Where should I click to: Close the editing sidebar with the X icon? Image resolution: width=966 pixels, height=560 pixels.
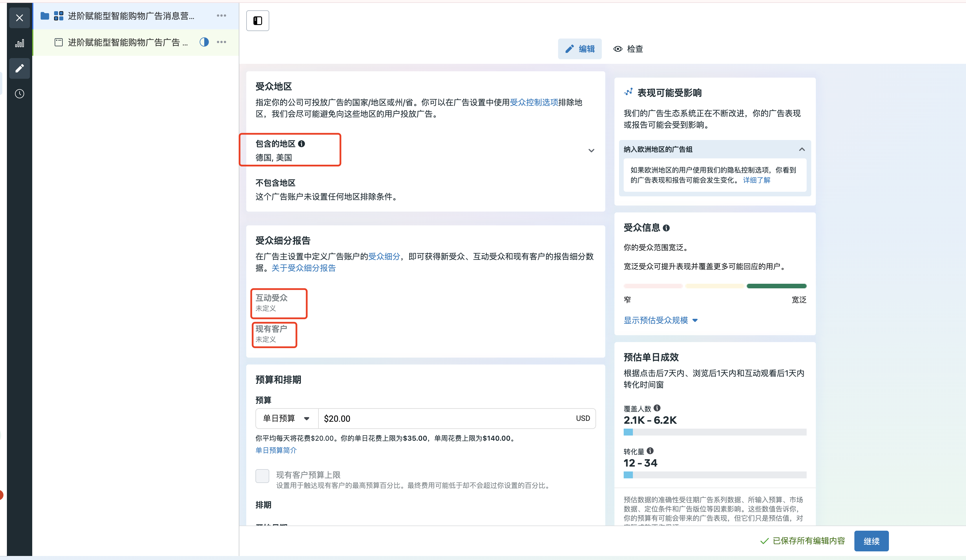[19, 18]
